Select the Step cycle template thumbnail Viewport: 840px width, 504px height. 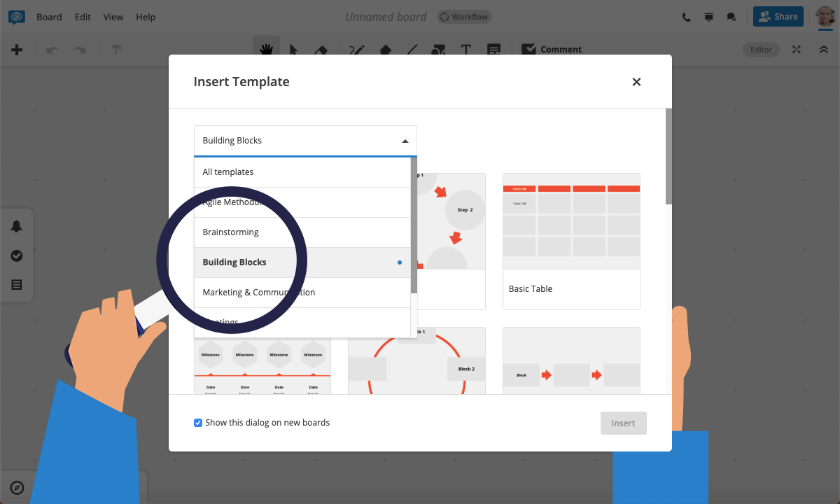pos(451,221)
